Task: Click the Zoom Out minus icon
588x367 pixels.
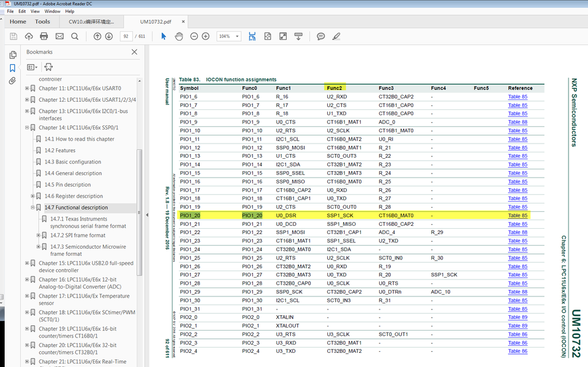Action: tap(194, 36)
